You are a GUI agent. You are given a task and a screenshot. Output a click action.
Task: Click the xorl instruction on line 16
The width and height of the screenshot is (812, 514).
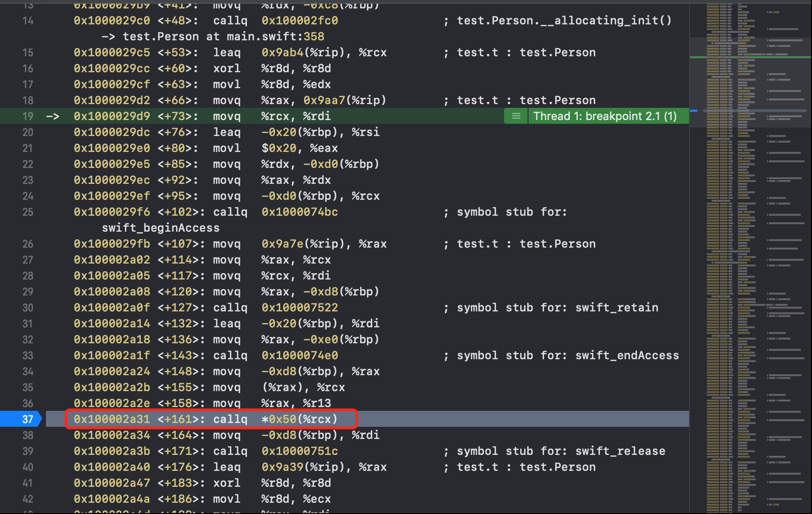click(x=227, y=68)
